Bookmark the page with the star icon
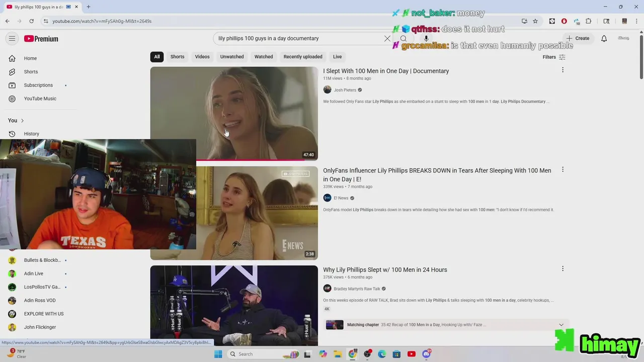Viewport: 644px width, 362px height. [535, 21]
